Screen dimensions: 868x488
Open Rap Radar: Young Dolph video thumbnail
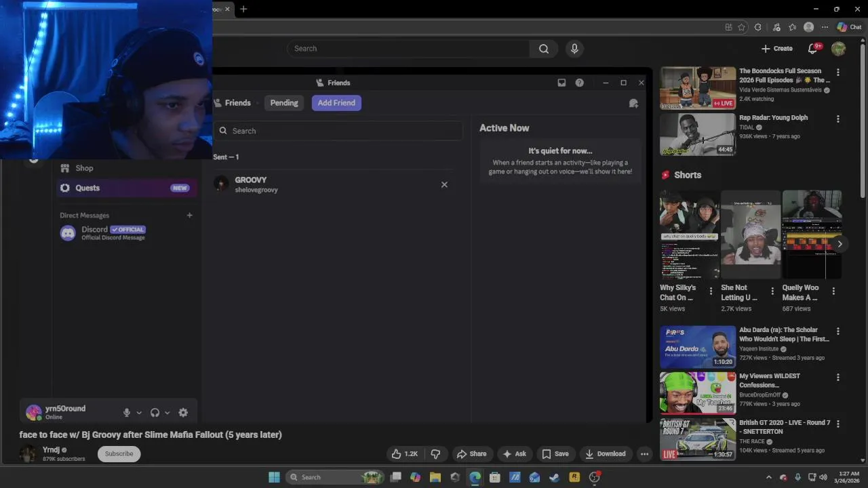pyautogui.click(x=698, y=134)
